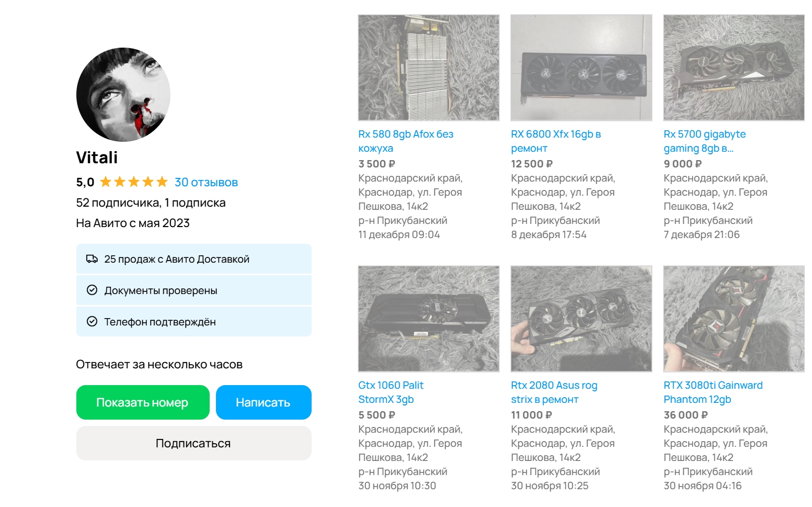Open the Rx 580 8gb Afox photo

(429, 67)
